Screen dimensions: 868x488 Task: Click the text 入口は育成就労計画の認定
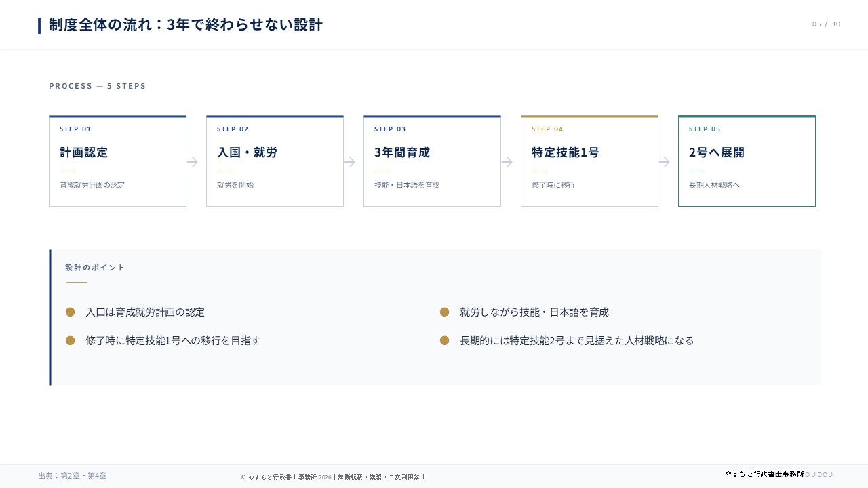pyautogui.click(x=145, y=312)
